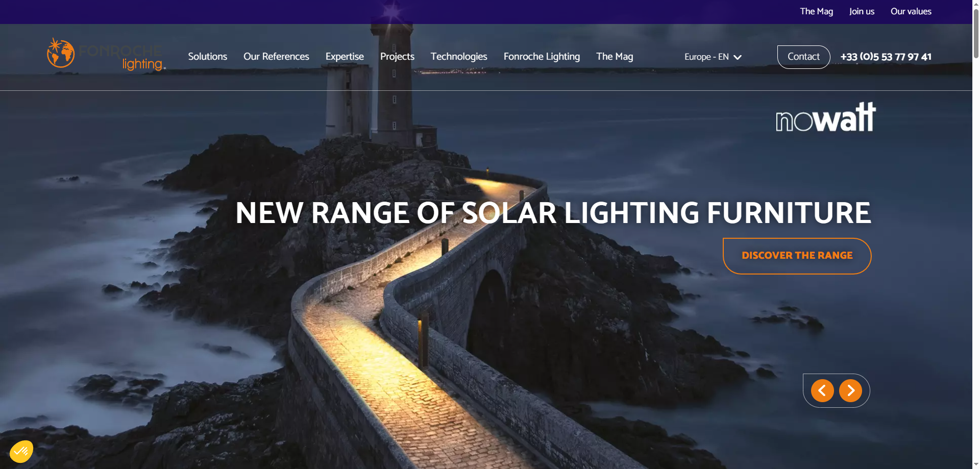The width and height of the screenshot is (980, 469).
Task: Open the Expertise section
Action: click(345, 57)
